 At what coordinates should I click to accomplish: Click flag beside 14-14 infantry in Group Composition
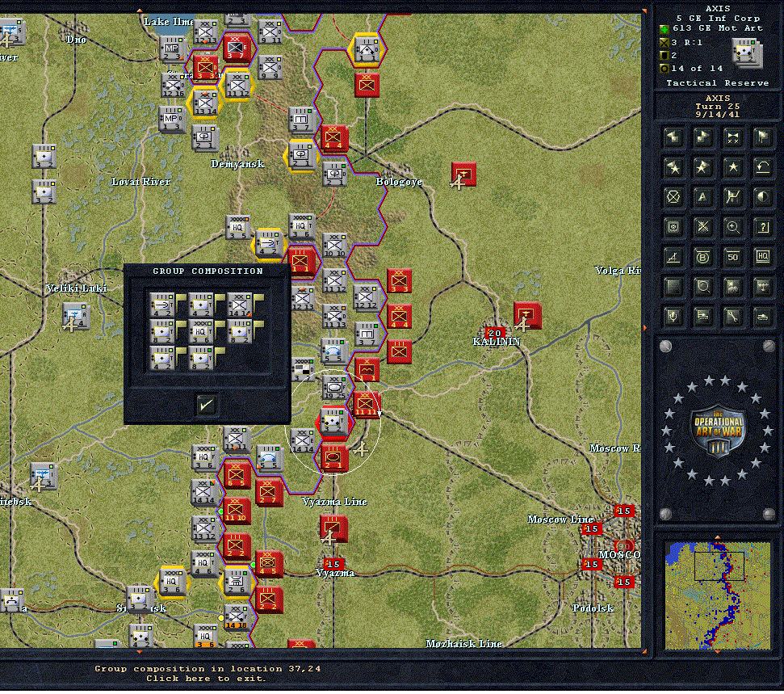click(x=258, y=300)
